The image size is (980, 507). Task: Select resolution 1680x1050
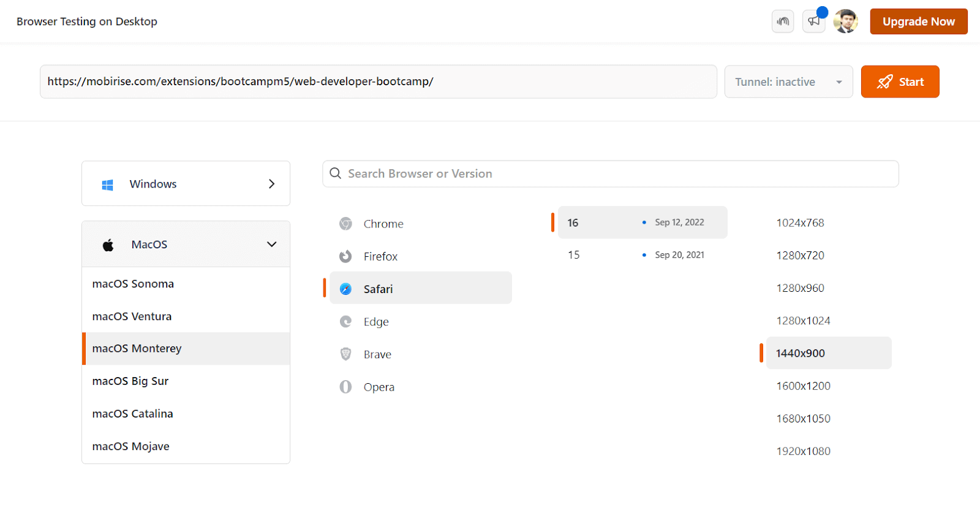(x=803, y=419)
